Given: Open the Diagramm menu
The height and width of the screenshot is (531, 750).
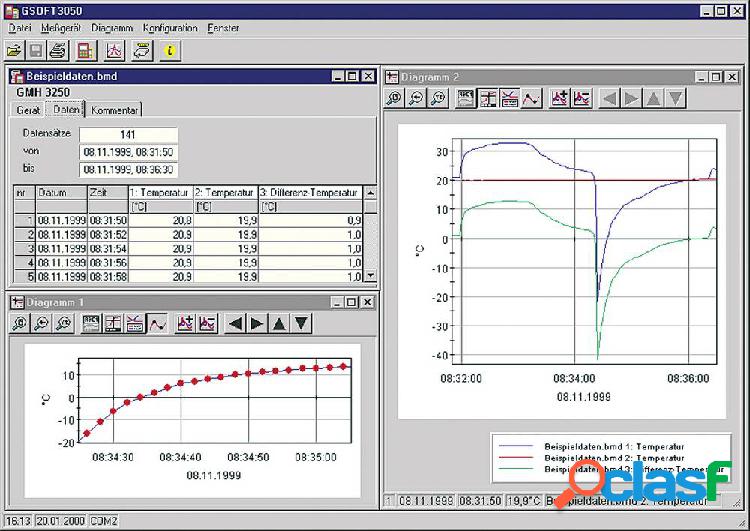Looking at the screenshot, I should point(112,28).
